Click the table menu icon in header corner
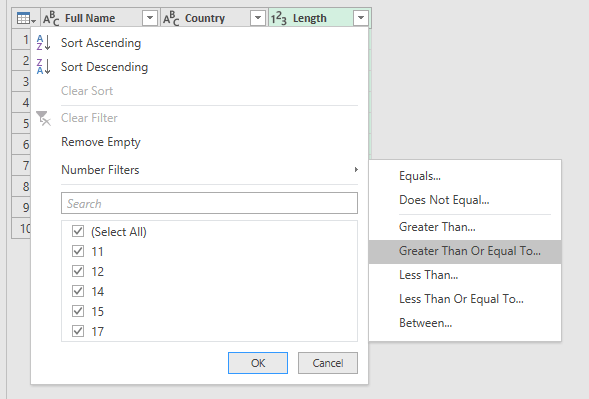 (x=26, y=18)
